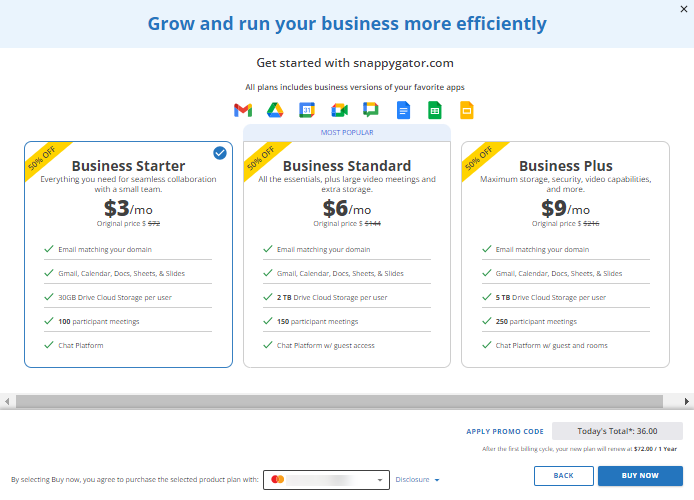
Task: Click the 50% OFF ribbon on Business Starter
Action: (43, 158)
